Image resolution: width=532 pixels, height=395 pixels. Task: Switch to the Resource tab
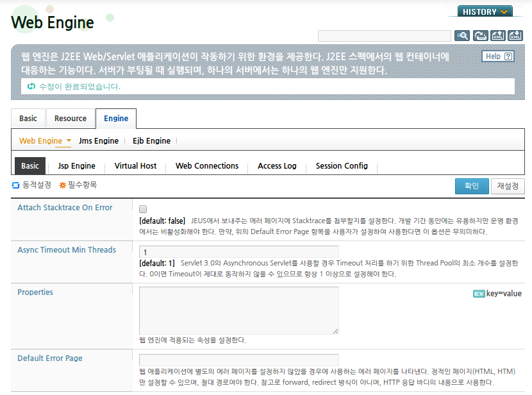pyautogui.click(x=71, y=119)
